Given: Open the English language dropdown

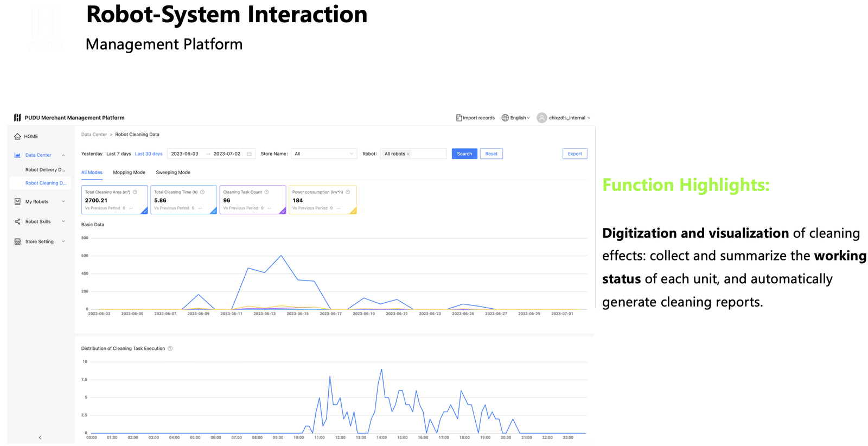Looking at the screenshot, I should pos(516,118).
